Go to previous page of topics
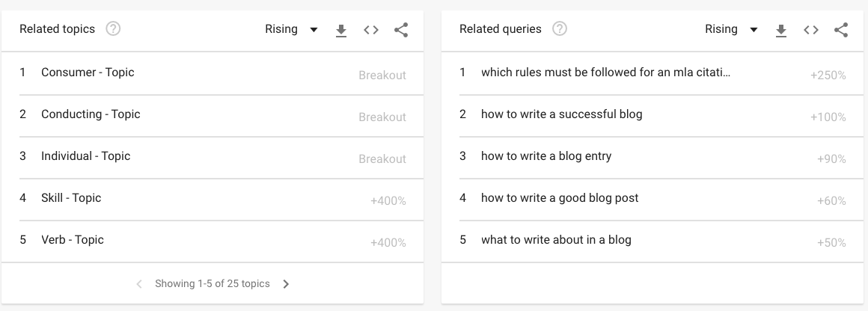Screen dimensions: 868x311 (x=139, y=284)
